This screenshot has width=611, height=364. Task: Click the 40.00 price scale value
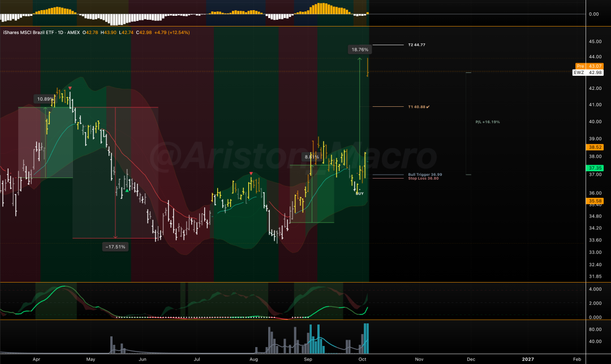pyautogui.click(x=595, y=122)
